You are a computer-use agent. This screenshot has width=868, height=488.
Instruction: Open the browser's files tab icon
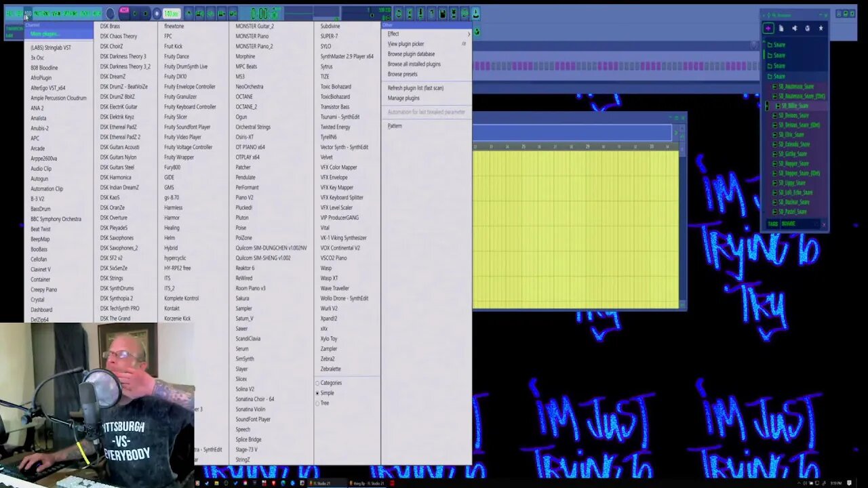[781, 28]
